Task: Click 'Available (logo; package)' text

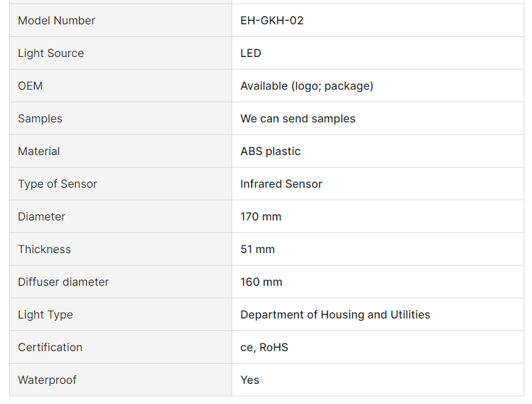Action: tap(307, 86)
